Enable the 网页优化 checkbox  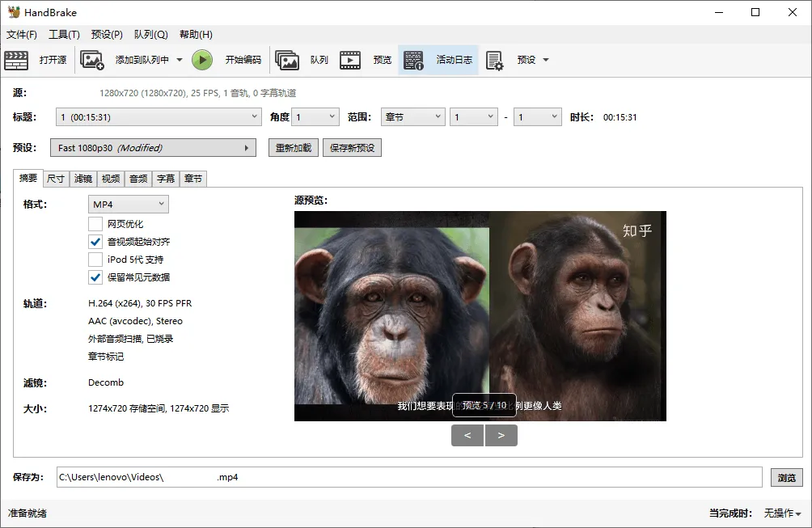click(95, 223)
